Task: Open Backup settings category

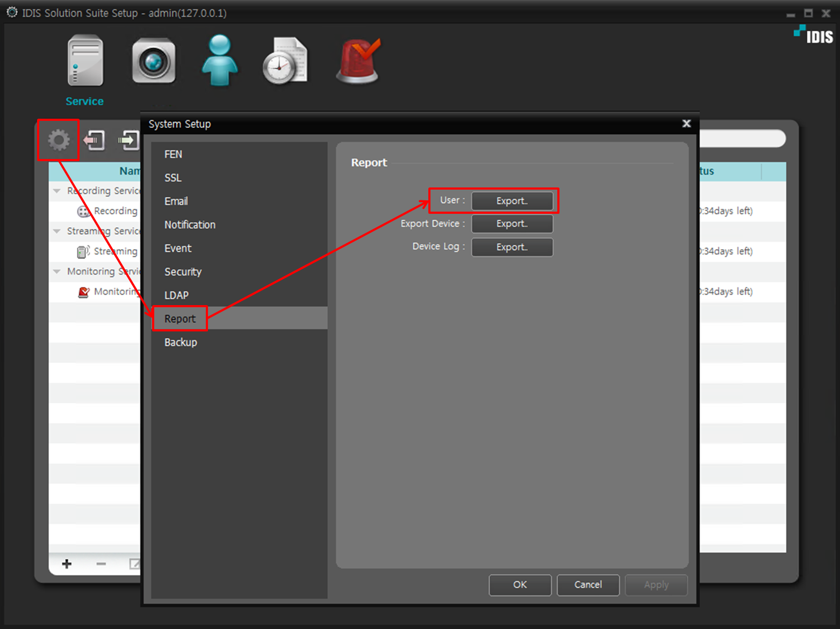Action: 239,342
